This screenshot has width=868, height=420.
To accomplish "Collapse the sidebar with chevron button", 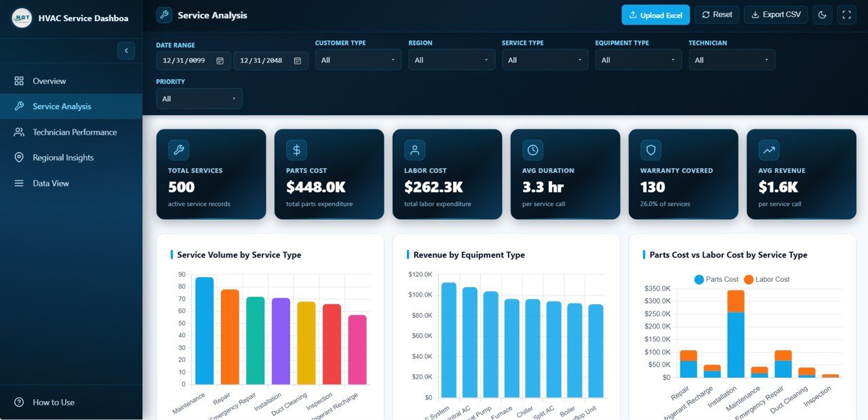I will tap(126, 51).
